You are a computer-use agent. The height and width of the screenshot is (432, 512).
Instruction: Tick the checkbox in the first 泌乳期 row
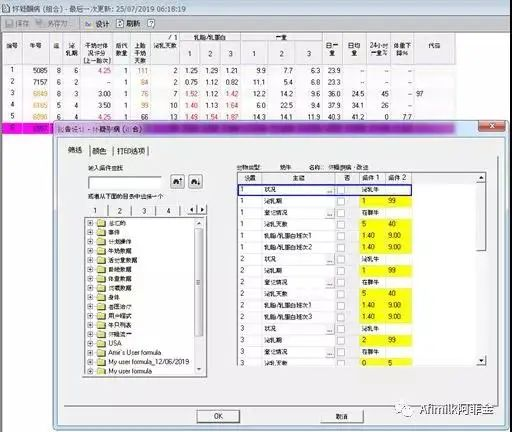341,201
